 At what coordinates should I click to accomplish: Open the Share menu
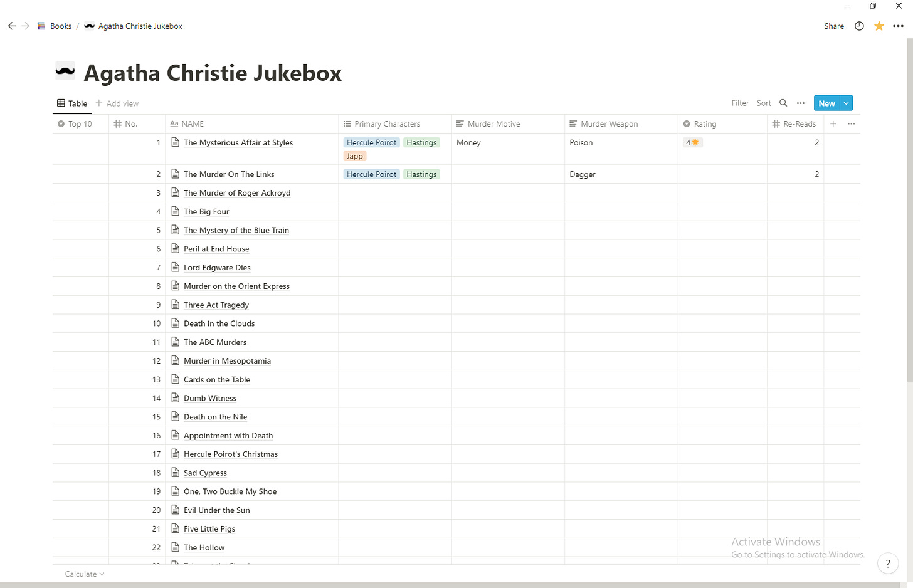(x=834, y=26)
